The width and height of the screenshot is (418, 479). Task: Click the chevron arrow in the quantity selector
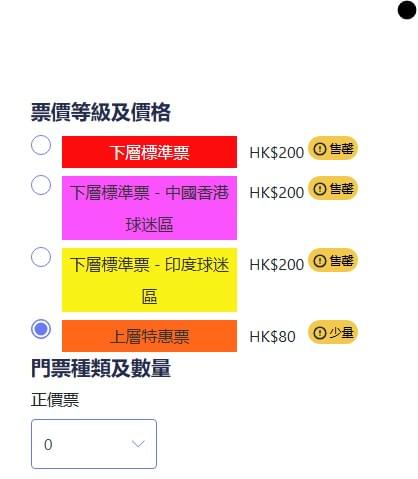click(138, 444)
